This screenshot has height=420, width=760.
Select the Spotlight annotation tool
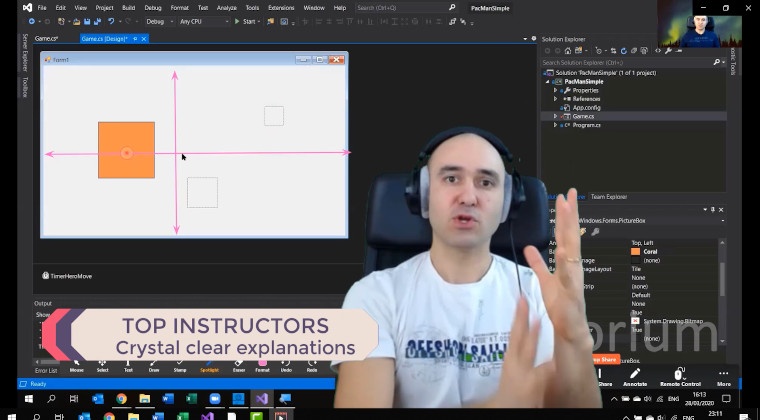[x=209, y=363]
